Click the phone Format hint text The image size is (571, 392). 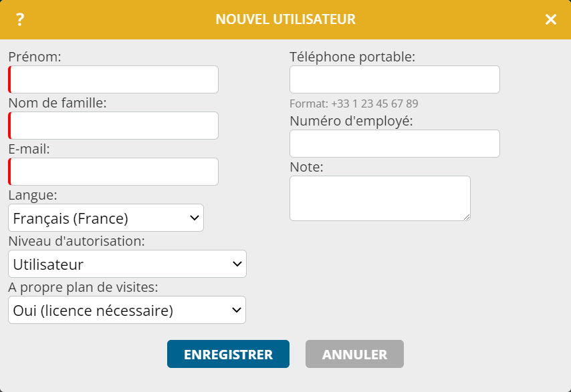(x=354, y=104)
